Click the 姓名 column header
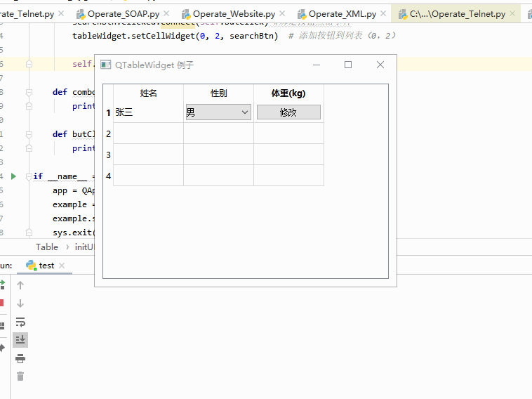The height and width of the screenshot is (399, 532). pos(148,93)
